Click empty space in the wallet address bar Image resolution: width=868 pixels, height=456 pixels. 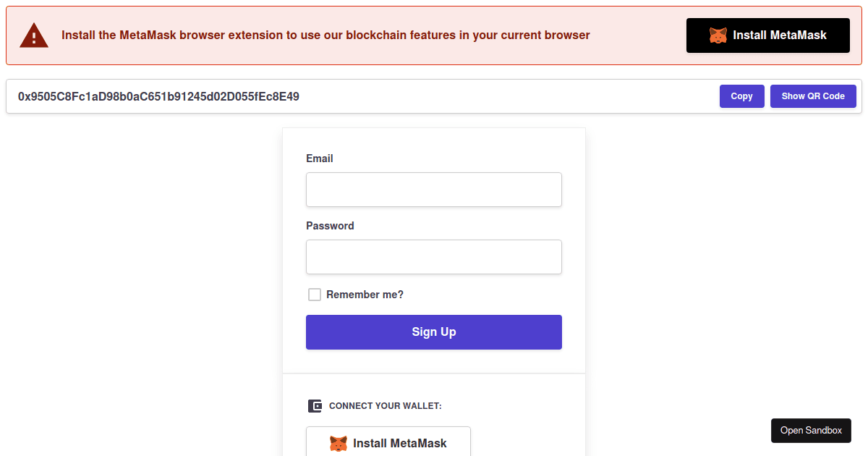[x=506, y=96]
